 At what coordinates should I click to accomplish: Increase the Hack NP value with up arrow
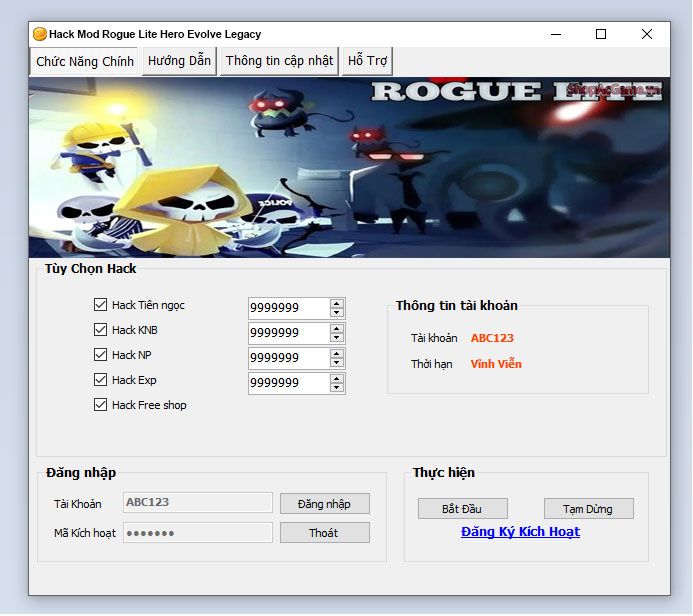[x=337, y=354]
